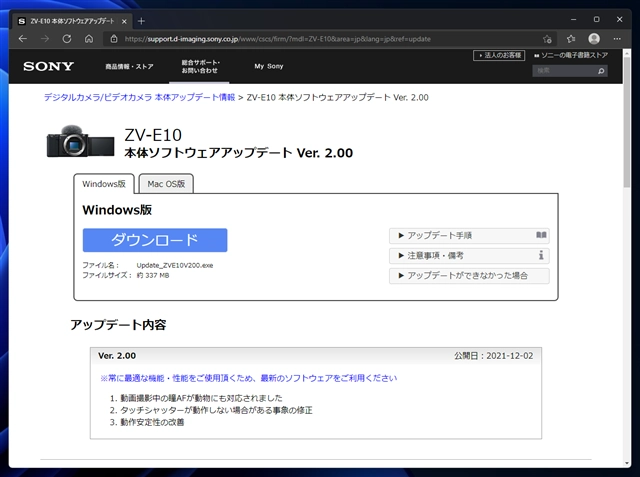The width and height of the screenshot is (640, 477).
Task: Expand アップデート手順 section
Action: 469,235
